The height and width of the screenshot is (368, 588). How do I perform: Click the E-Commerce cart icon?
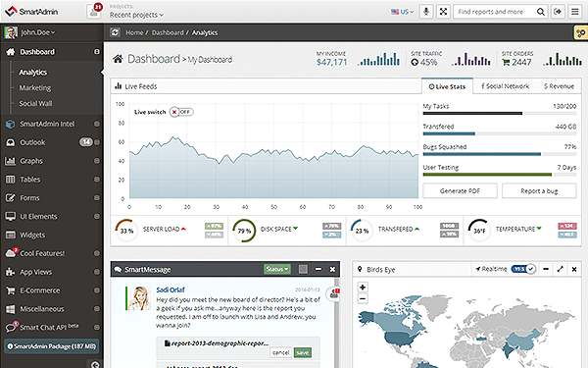click(x=11, y=290)
